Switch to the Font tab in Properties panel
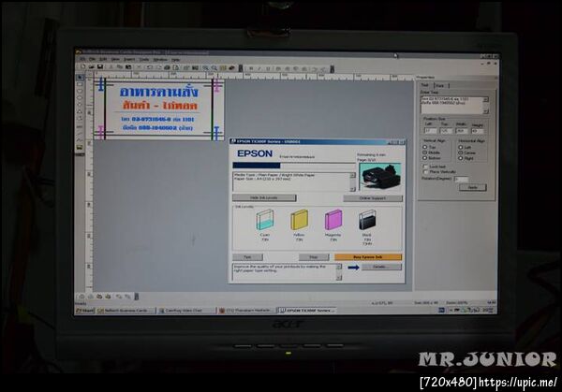The width and height of the screenshot is (562, 392). (x=440, y=85)
